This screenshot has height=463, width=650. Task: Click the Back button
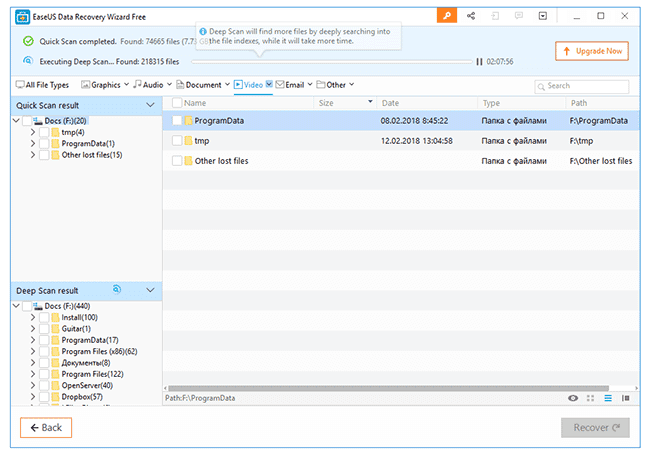coord(46,427)
